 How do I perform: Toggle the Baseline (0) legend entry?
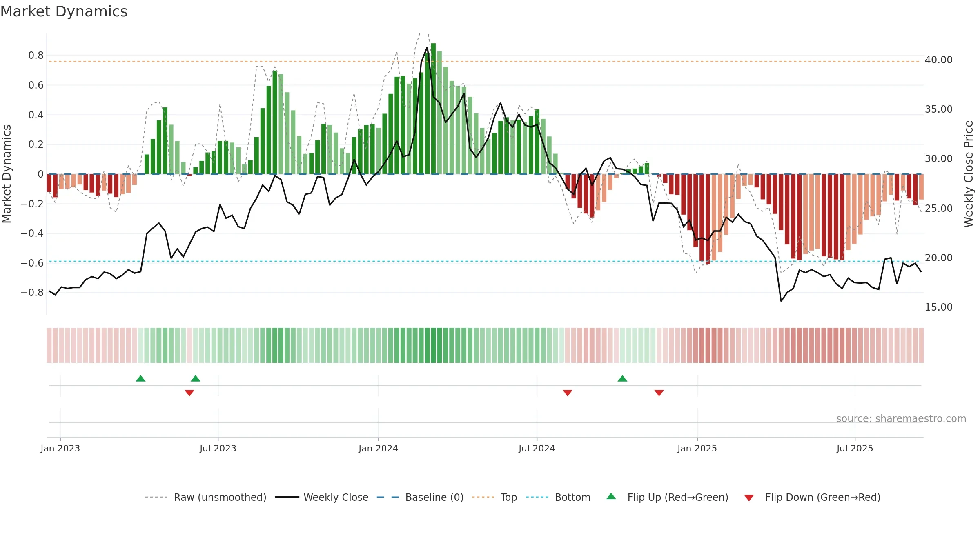[420, 497]
